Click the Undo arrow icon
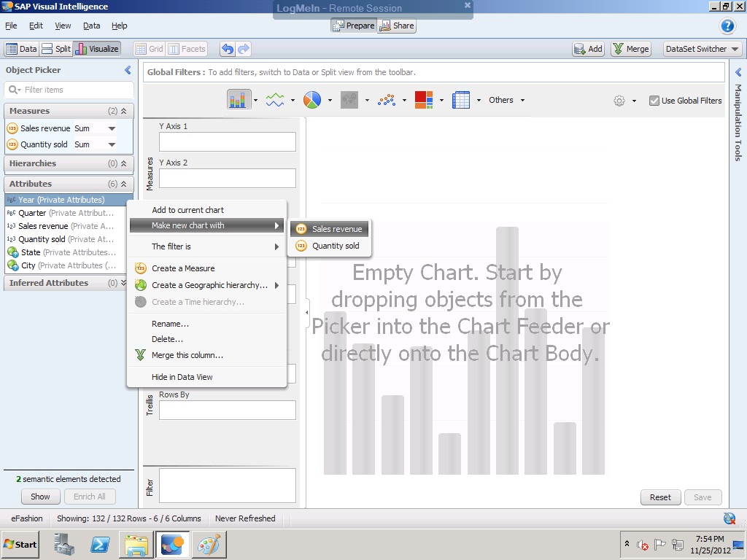The width and height of the screenshot is (747, 560). (x=228, y=49)
